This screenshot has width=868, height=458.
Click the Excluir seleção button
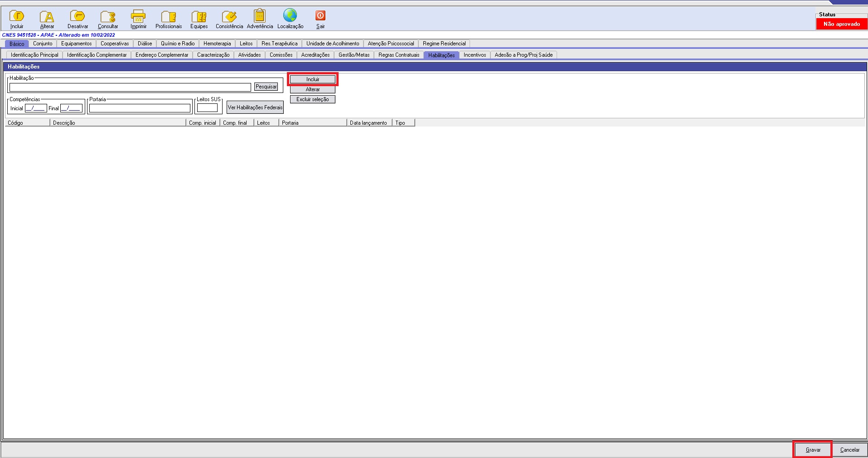pyautogui.click(x=312, y=99)
